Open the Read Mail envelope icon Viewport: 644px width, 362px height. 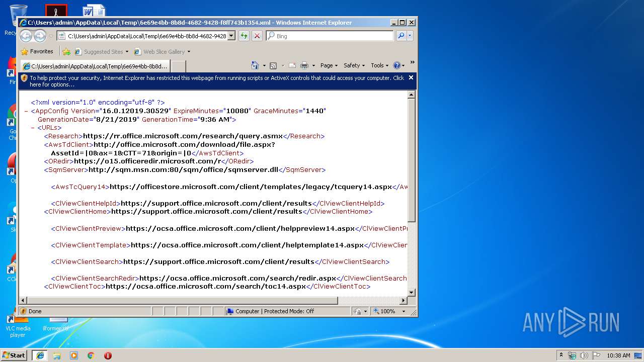pyautogui.click(x=292, y=65)
